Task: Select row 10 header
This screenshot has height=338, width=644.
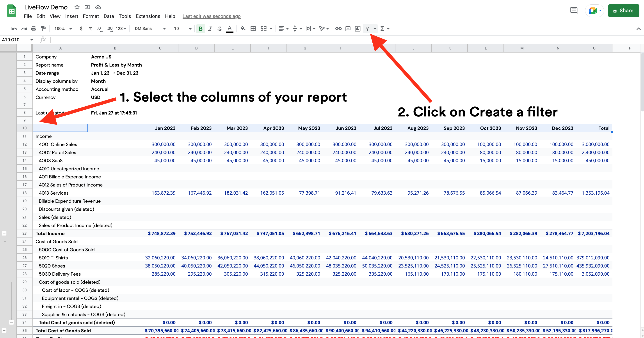Action: coord(25,128)
